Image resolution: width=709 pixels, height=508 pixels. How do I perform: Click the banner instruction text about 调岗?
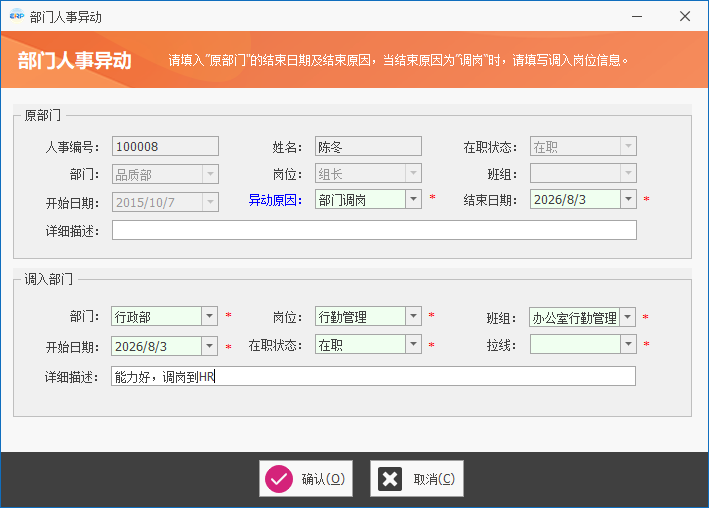coord(398,60)
